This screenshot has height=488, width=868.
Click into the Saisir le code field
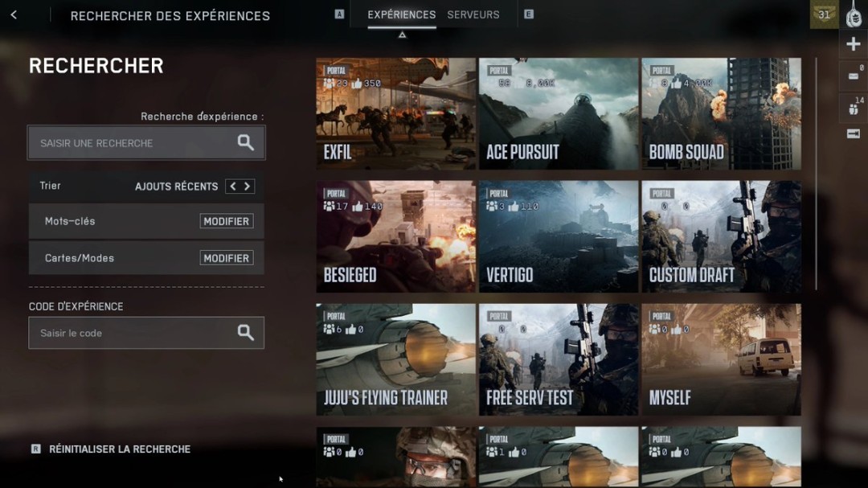coord(129,333)
